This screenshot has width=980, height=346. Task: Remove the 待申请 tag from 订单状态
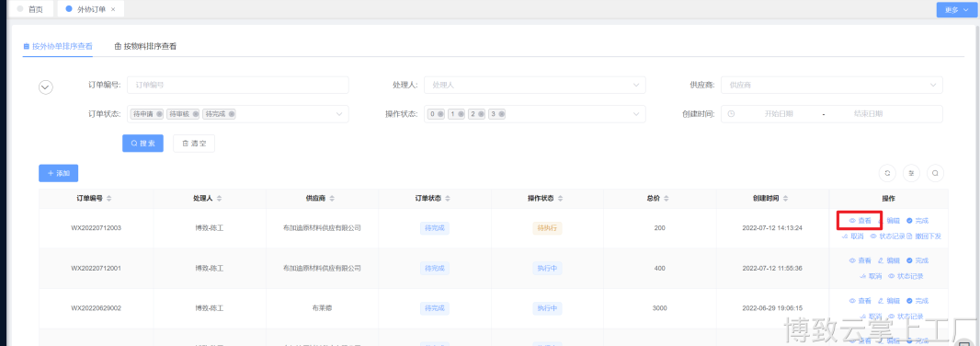coord(159,114)
